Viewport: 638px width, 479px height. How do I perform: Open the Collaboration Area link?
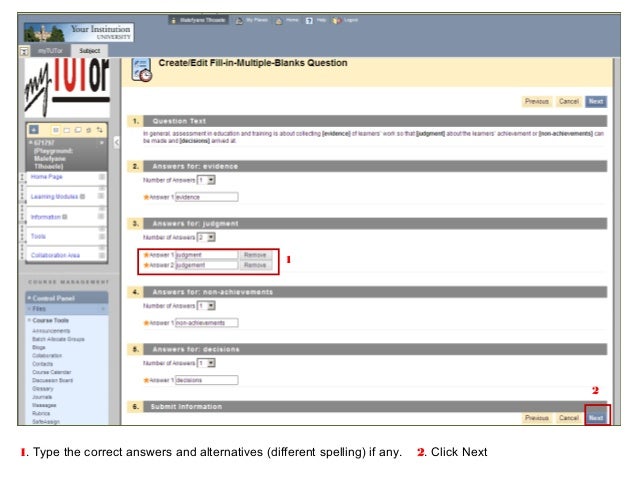coord(55,256)
